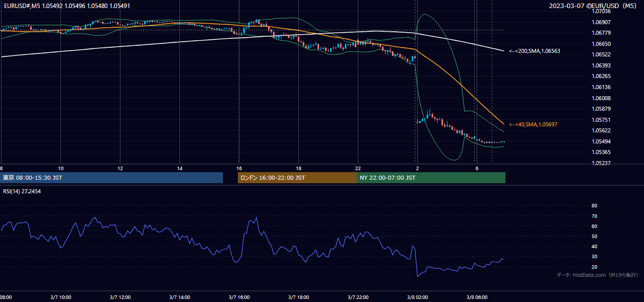
Task: Click RSI scale value 50
Action: [594, 236]
